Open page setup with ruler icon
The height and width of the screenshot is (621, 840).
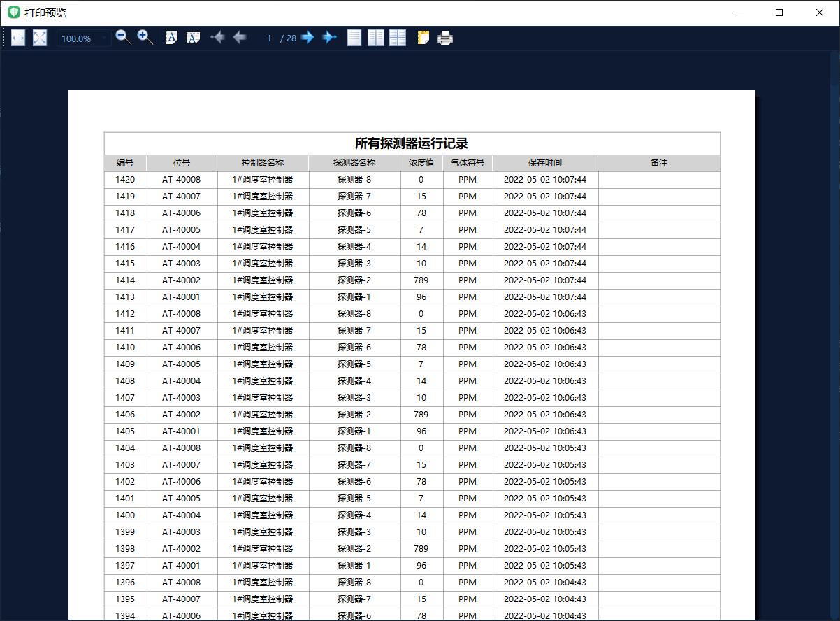tap(423, 38)
